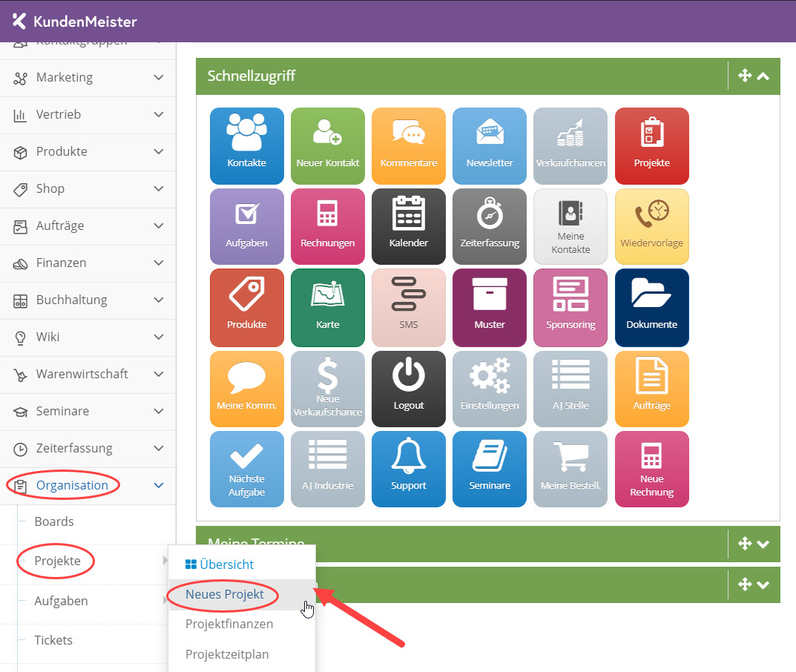Open the Zeiterfassung stopwatch tile
The width and height of the screenshot is (796, 672).
coord(489,225)
